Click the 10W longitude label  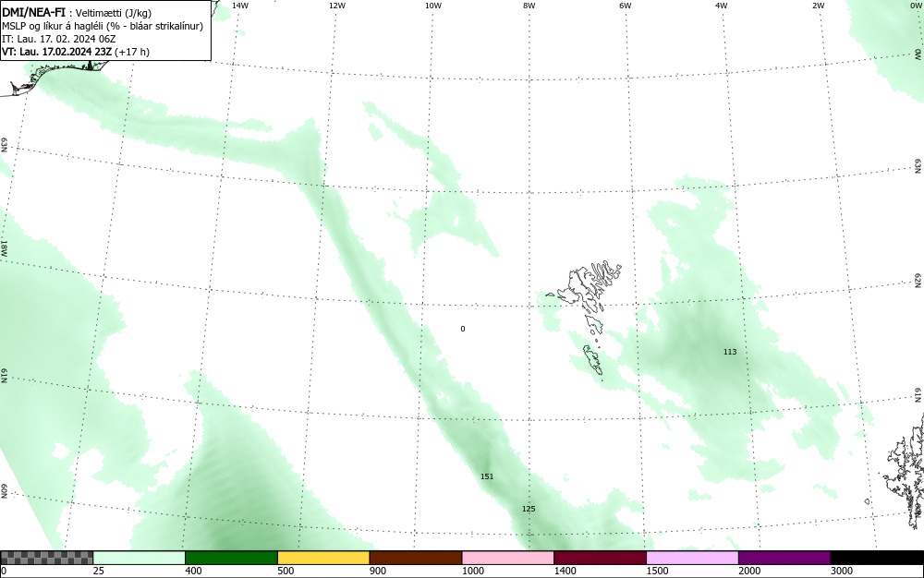pyautogui.click(x=433, y=6)
